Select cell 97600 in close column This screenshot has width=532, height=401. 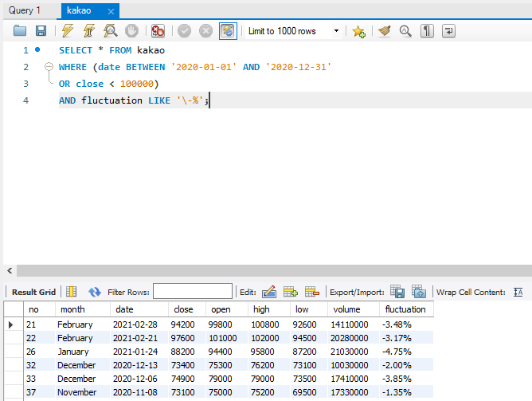pyautogui.click(x=187, y=338)
